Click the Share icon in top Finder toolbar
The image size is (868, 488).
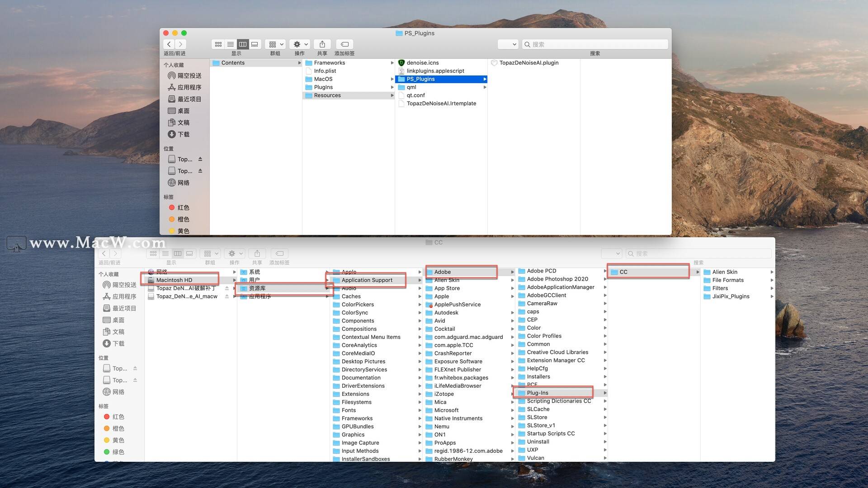click(x=322, y=44)
